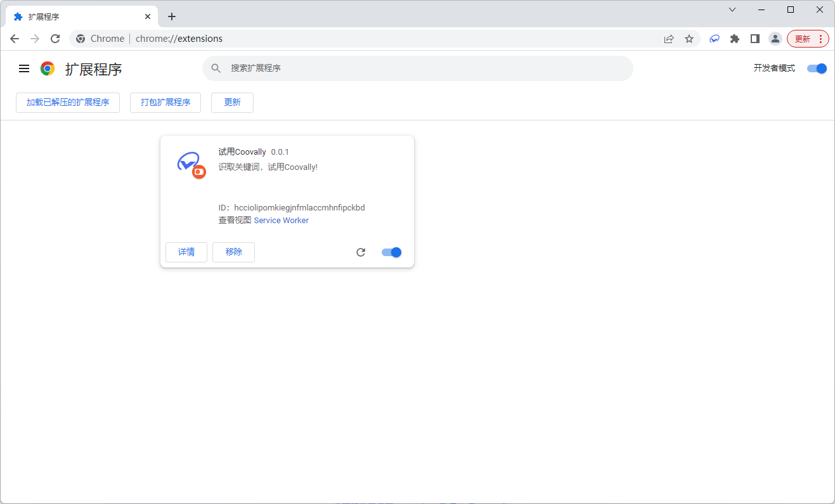
Task: Open the profile avatar icon
Action: tap(775, 39)
